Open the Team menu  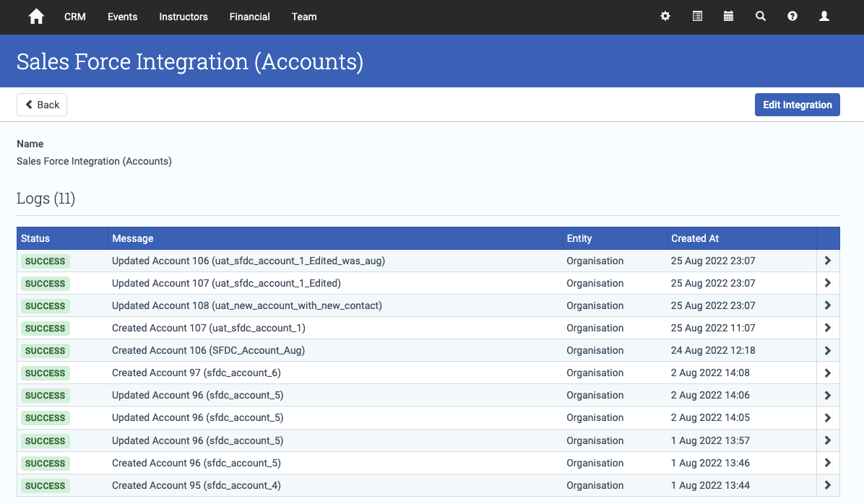click(x=304, y=17)
